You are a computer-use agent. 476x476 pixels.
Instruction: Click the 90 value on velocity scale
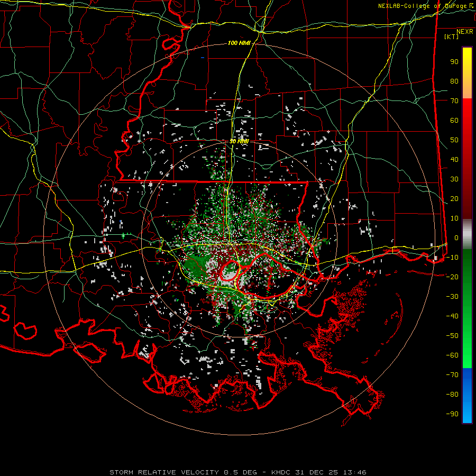pos(454,62)
